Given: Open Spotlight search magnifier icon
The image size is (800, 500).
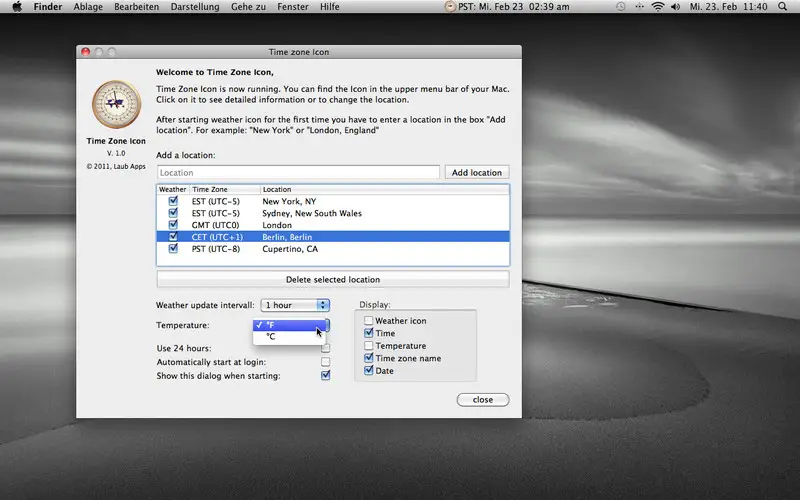Looking at the screenshot, I should pyautogui.click(x=783, y=7).
